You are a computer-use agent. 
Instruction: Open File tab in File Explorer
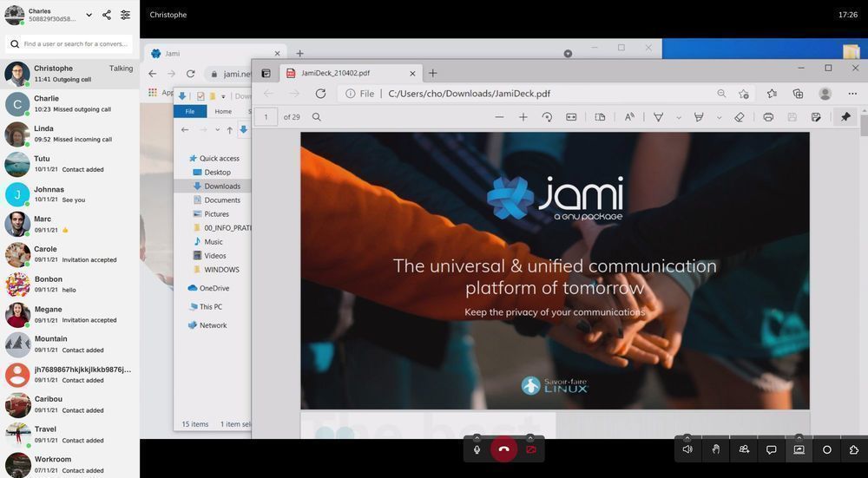pyautogui.click(x=190, y=111)
